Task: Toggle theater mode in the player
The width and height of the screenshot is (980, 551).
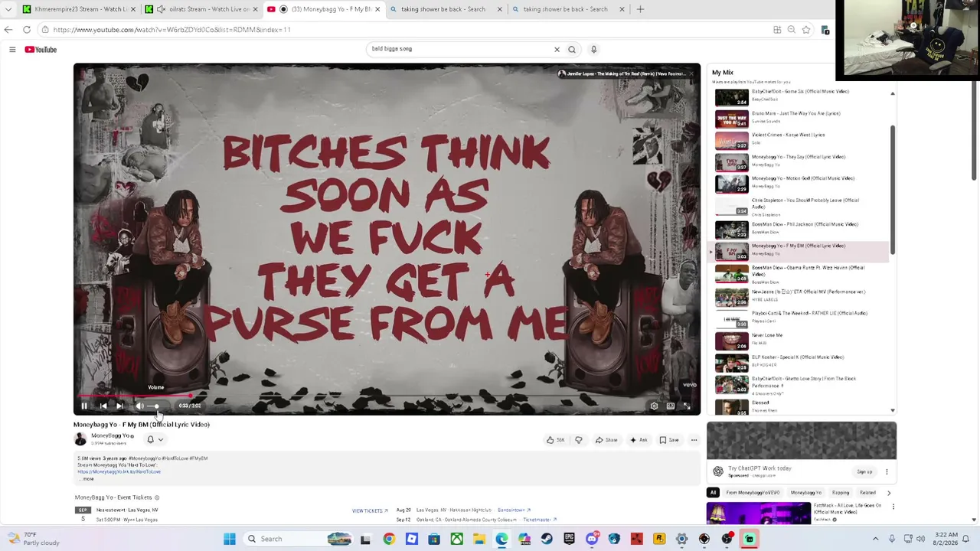Action: pos(671,406)
